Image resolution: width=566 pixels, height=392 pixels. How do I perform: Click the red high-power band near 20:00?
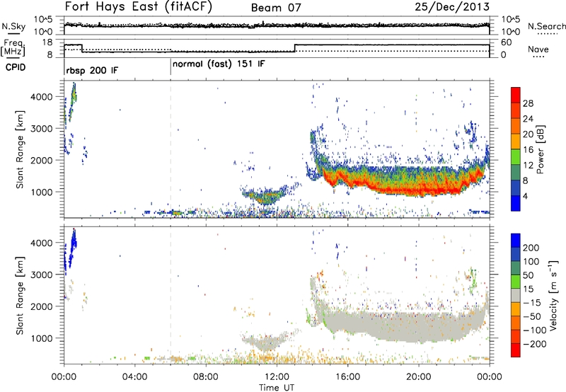pyautogui.click(x=419, y=190)
